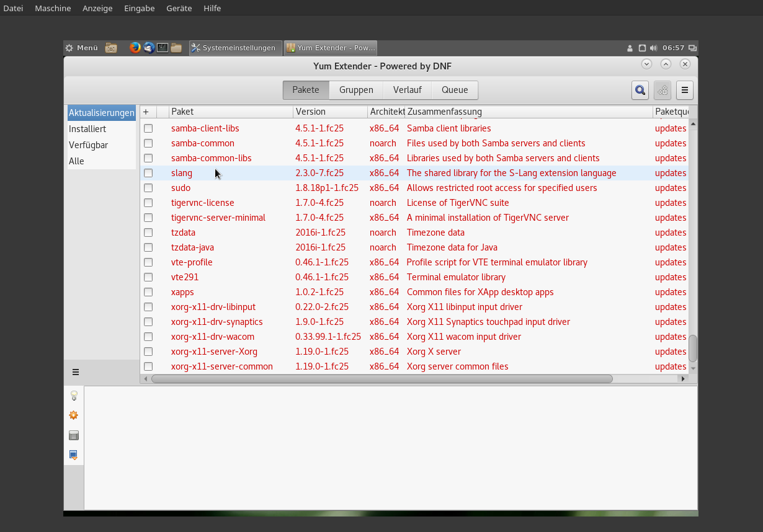
Task: Show Installiert packages filter
Action: click(102, 129)
